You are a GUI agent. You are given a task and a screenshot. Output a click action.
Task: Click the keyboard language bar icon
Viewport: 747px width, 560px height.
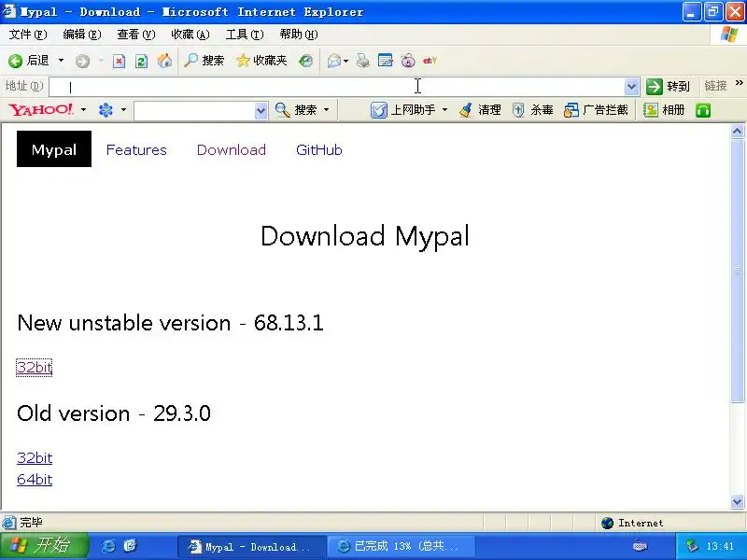tap(640, 546)
